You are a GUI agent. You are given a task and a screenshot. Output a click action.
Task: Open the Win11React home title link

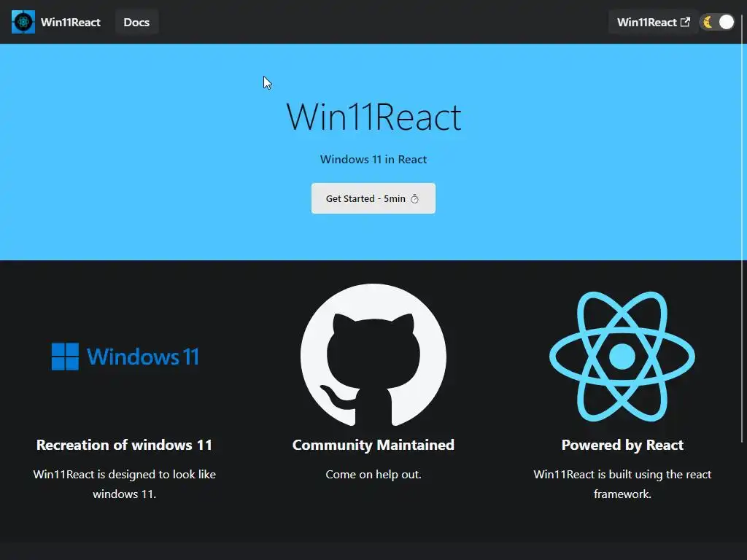pos(71,23)
